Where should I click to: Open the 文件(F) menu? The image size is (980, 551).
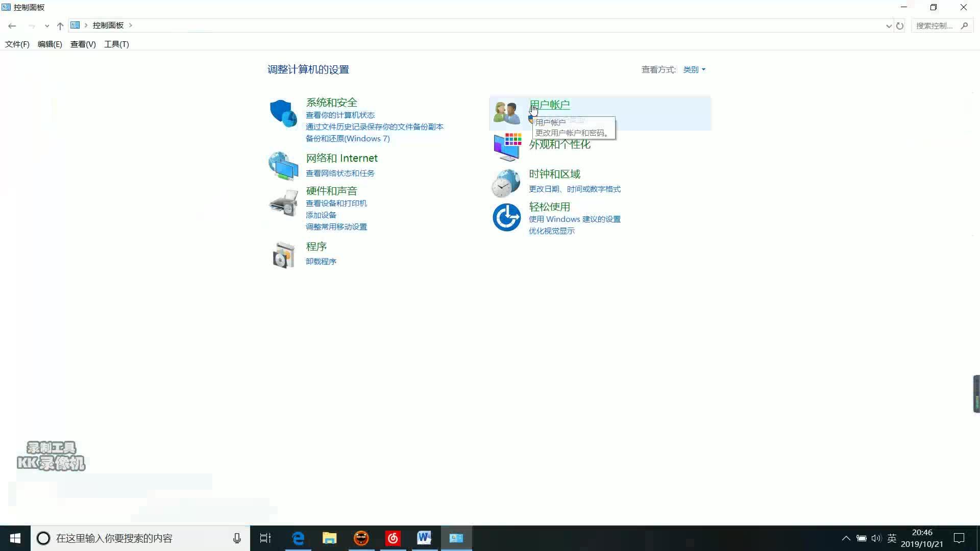click(x=17, y=44)
